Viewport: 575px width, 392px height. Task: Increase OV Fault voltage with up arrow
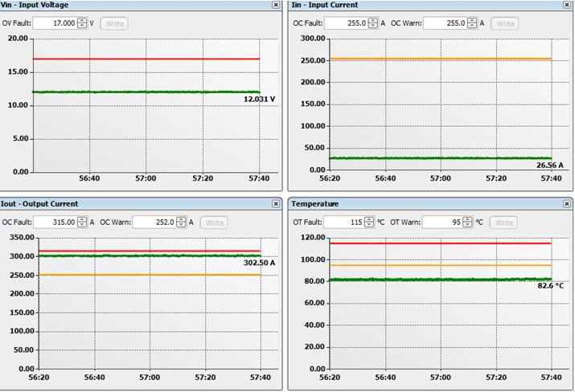pyautogui.click(x=82, y=21)
